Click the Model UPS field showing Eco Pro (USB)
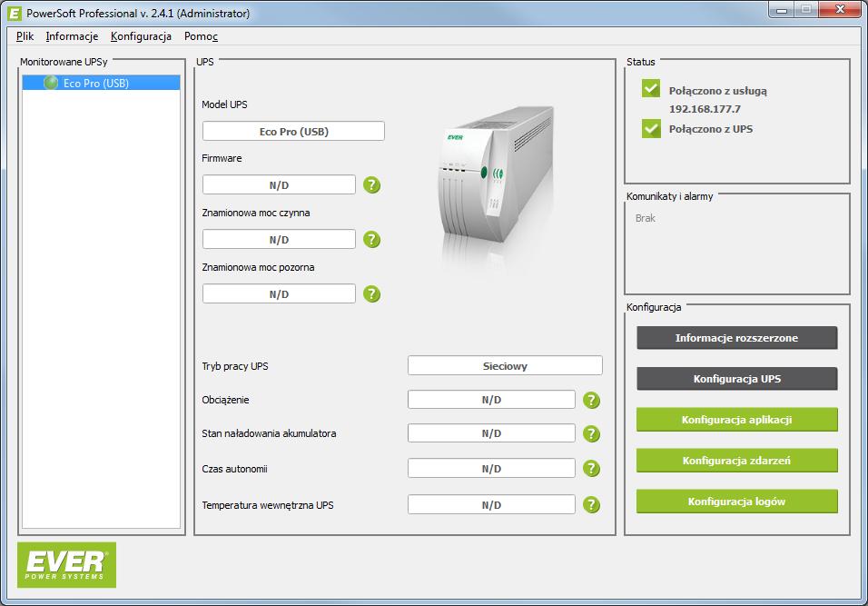 [293, 131]
